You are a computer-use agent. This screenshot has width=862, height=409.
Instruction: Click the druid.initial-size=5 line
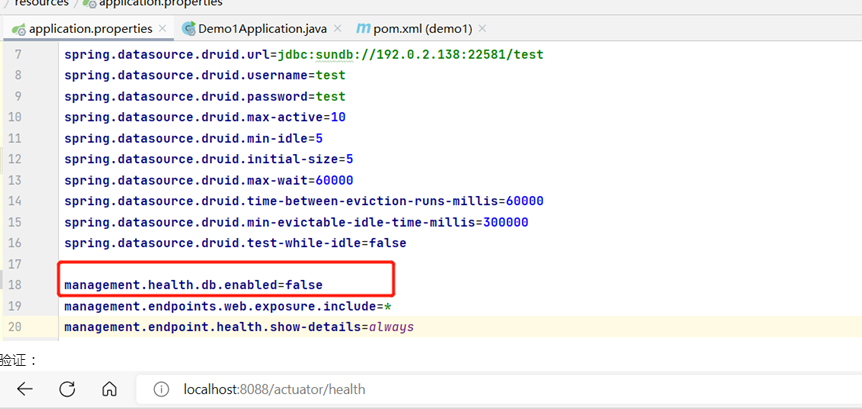(209, 159)
